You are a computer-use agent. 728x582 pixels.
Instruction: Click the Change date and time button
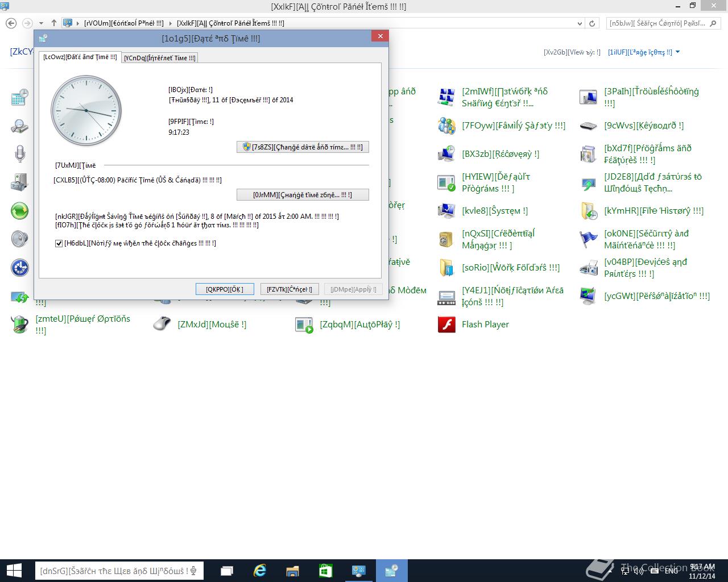coord(303,147)
